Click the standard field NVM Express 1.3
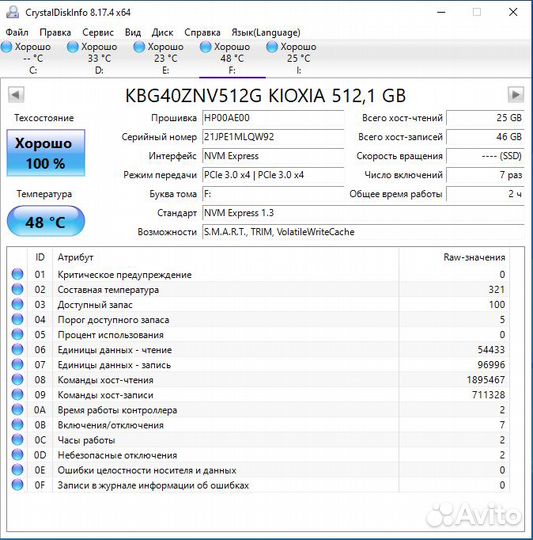Screen dimensions: 533x540 tap(363, 213)
